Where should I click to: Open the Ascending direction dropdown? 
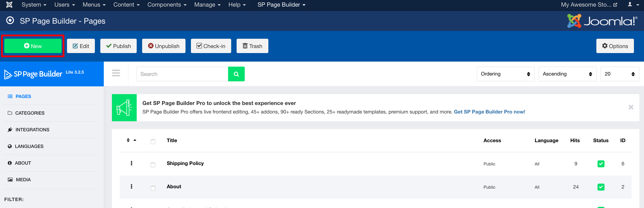click(x=568, y=74)
